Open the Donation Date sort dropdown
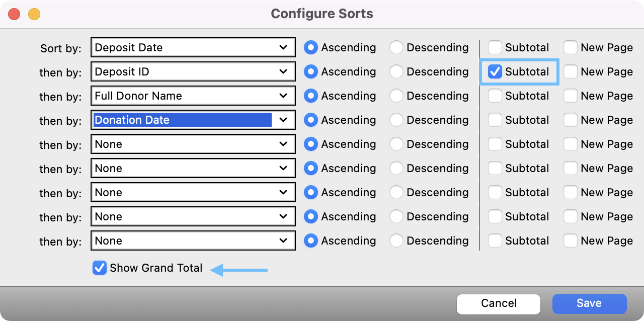The width and height of the screenshot is (644, 321). [x=193, y=120]
